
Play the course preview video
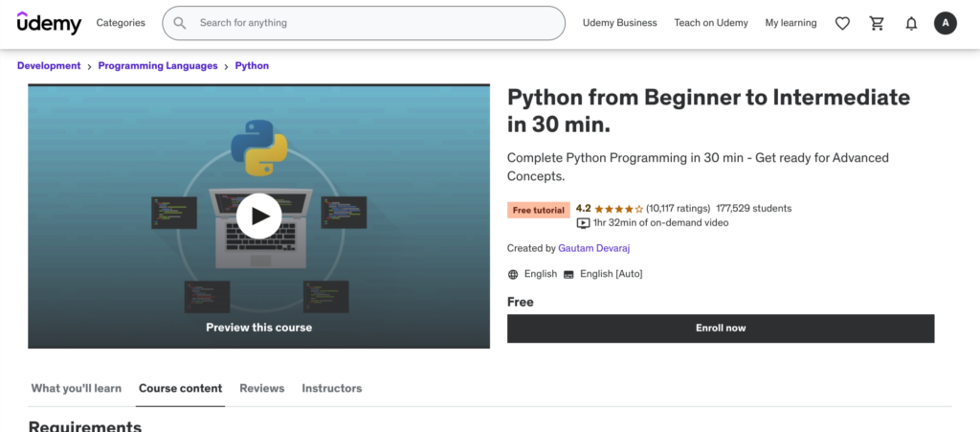click(258, 216)
